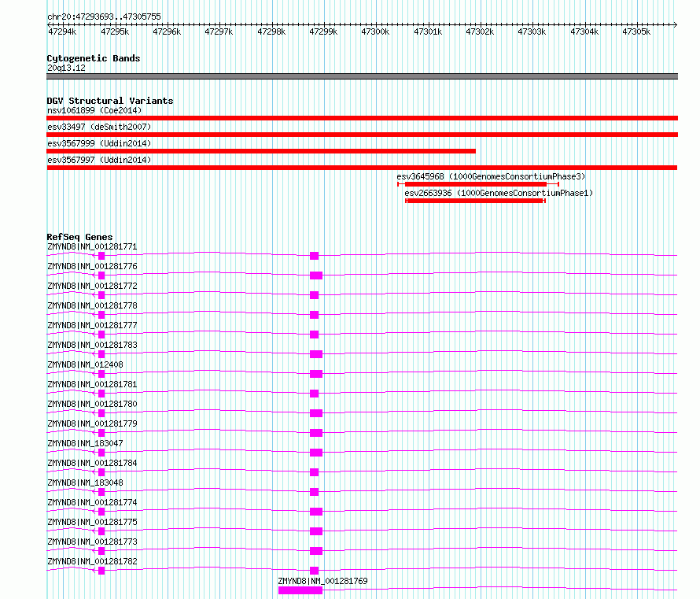Click the 47300k ruler position
The width and height of the screenshot is (700, 599).
point(375,31)
